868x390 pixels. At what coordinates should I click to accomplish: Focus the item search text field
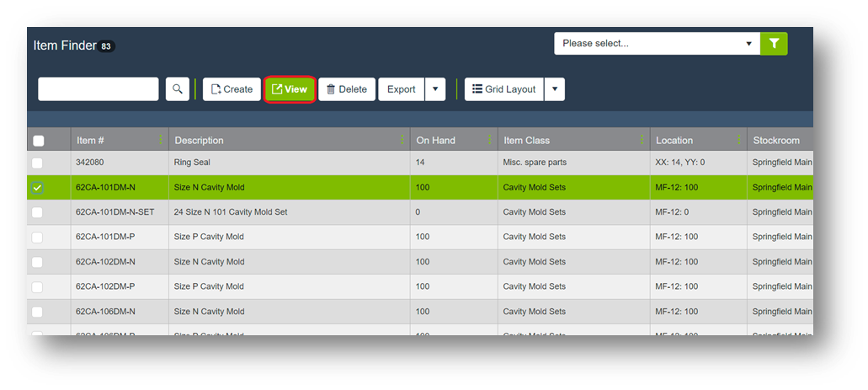pyautogui.click(x=99, y=89)
